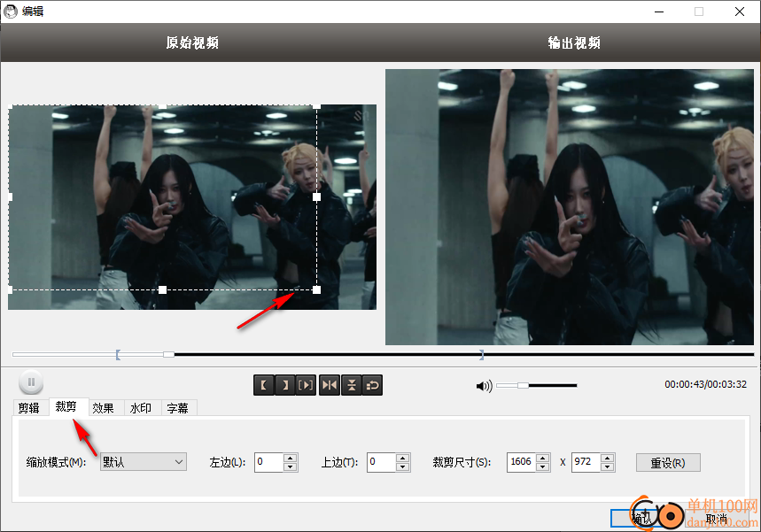Switch to the 效果 tab
Screen dimensions: 761x532
(x=104, y=408)
